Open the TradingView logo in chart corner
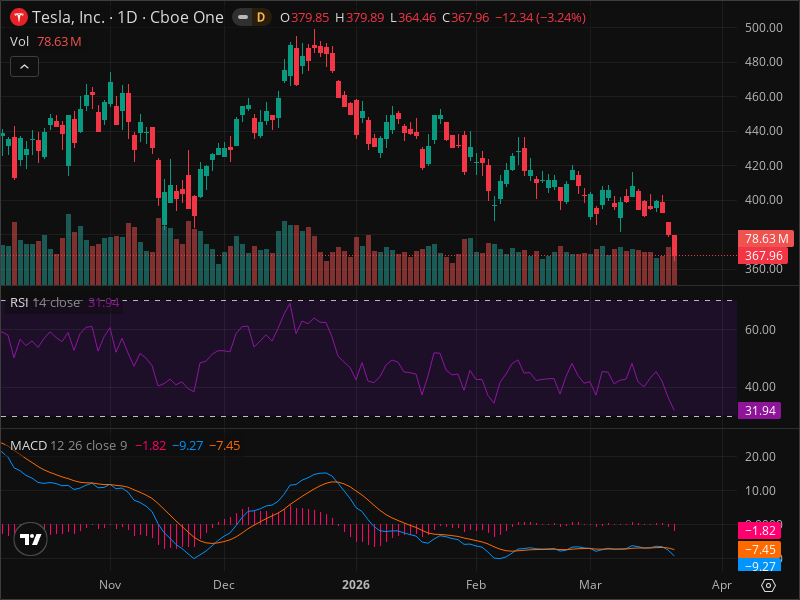Image resolution: width=800 pixels, height=600 pixels. [31, 539]
